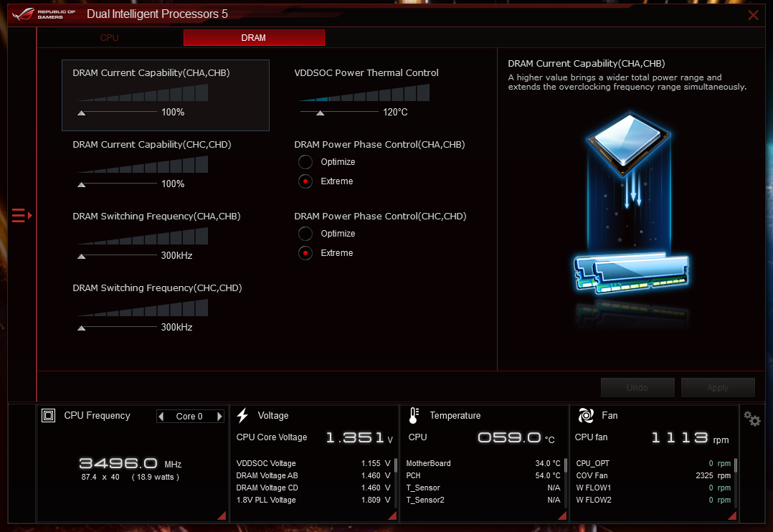Click the T_Sensor row
Screen dimensions: 773x532
pyautogui.click(x=483, y=488)
